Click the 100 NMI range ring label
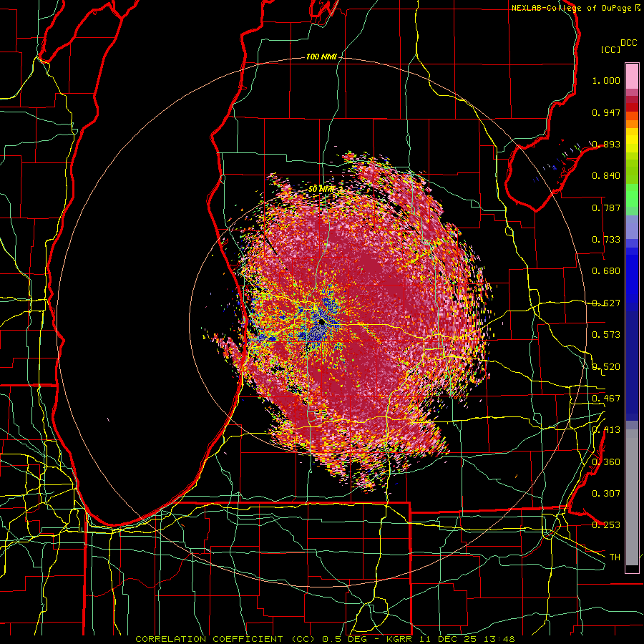This screenshot has width=644, height=644. [x=321, y=57]
